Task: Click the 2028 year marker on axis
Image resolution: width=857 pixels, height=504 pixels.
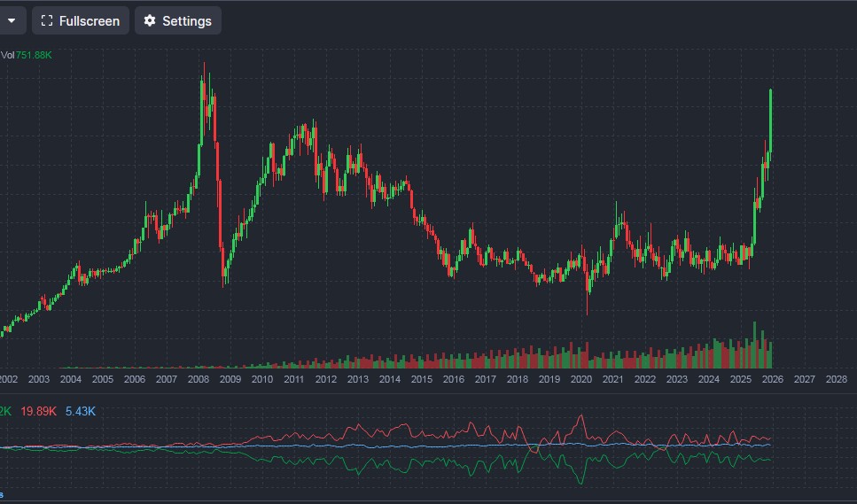Action: pyautogui.click(x=836, y=379)
